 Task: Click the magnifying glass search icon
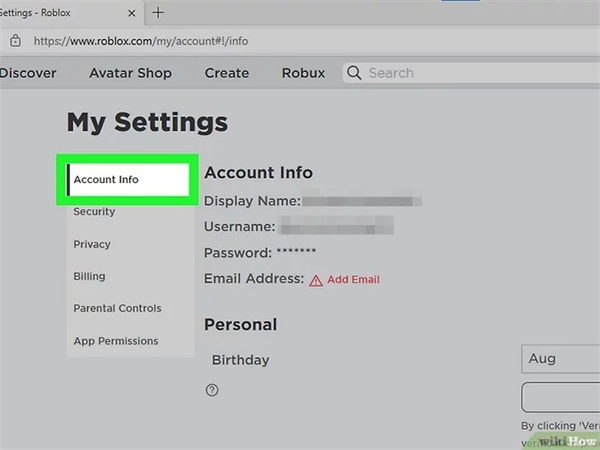[x=354, y=73]
